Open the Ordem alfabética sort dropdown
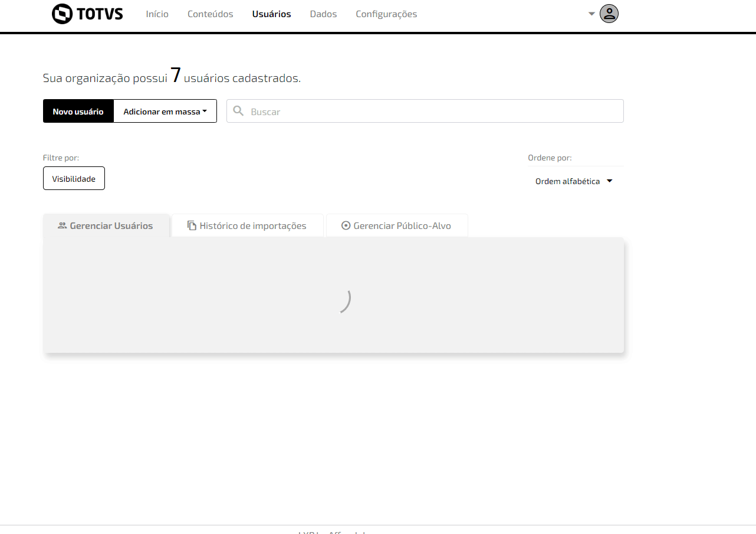 (574, 181)
